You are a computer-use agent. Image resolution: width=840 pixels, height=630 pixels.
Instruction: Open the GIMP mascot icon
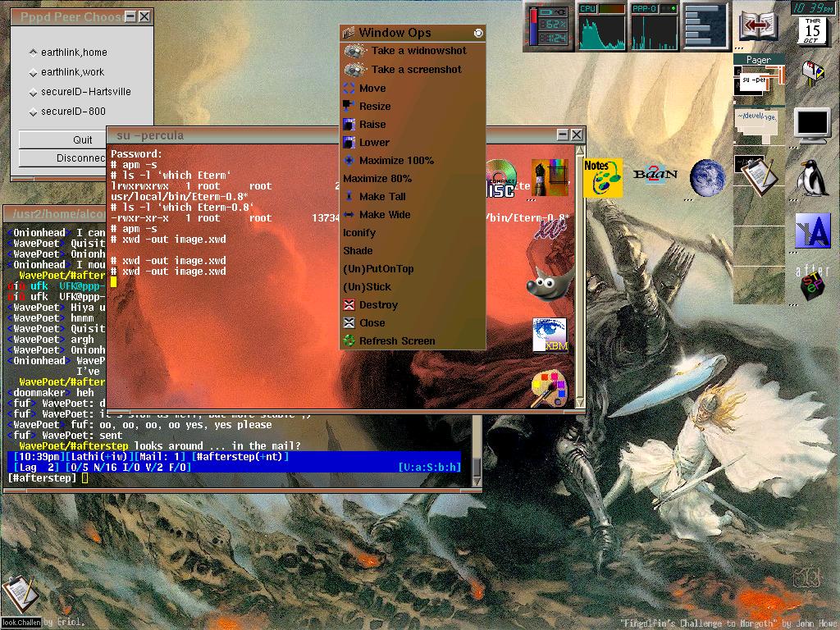549,284
